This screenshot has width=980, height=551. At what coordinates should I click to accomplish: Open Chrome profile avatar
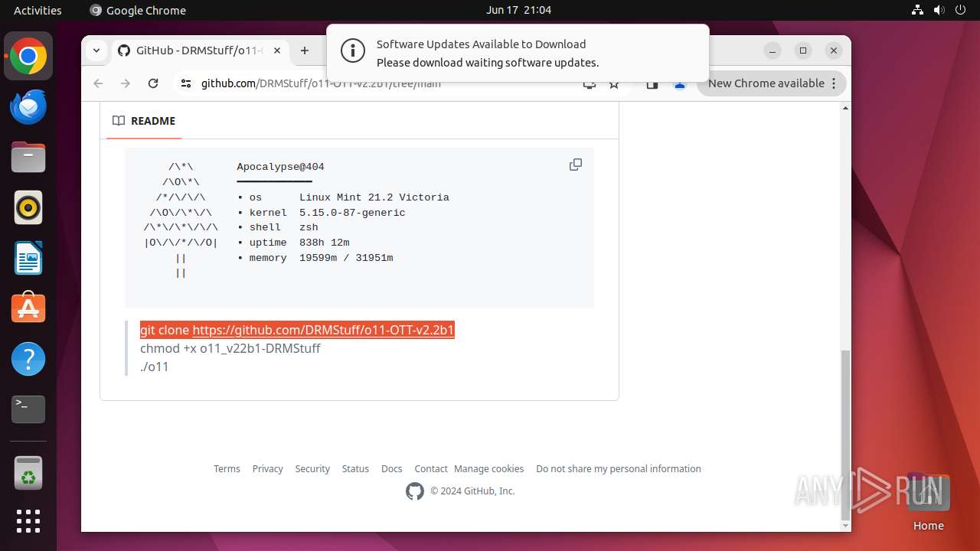pyautogui.click(x=680, y=83)
